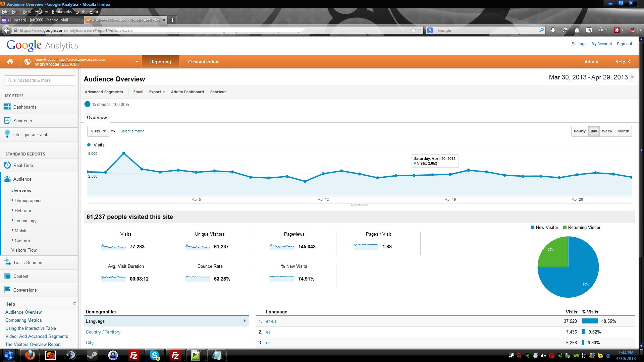Image resolution: width=644 pixels, height=362 pixels.
Task: Select the Day graph interval
Action: (594, 131)
